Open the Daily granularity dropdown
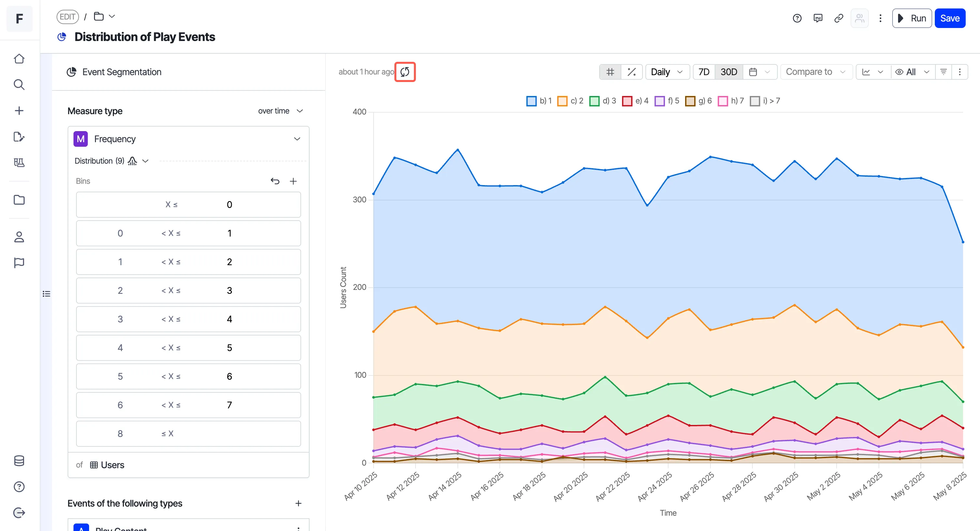 point(667,72)
